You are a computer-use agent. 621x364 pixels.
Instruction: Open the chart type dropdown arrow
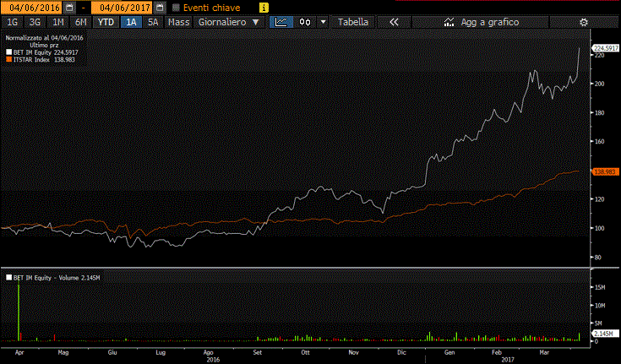pyautogui.click(x=322, y=22)
